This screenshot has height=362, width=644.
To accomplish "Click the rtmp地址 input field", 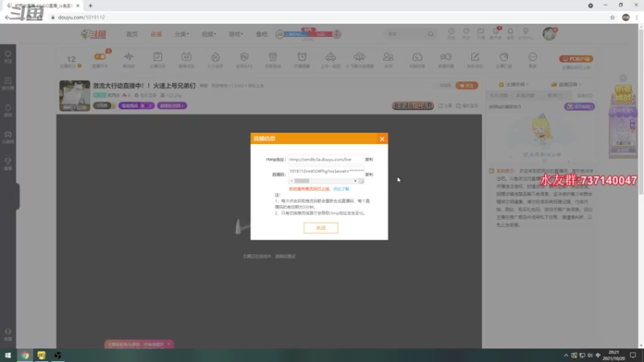I will (326, 159).
